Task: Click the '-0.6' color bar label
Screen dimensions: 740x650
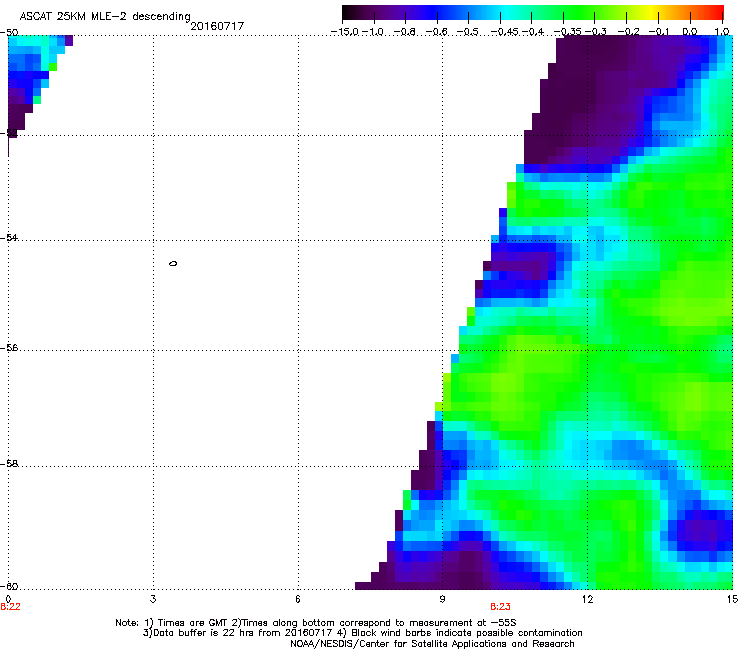Action: [437, 32]
